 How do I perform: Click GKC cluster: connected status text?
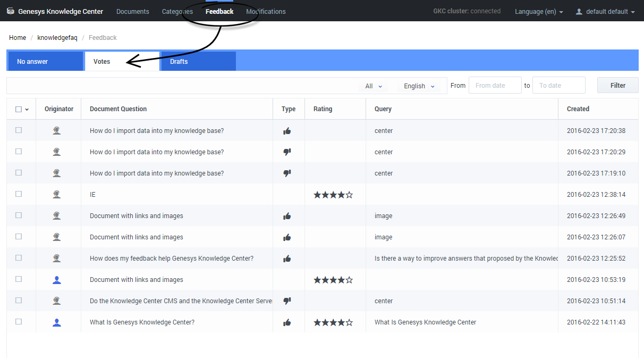(x=467, y=11)
